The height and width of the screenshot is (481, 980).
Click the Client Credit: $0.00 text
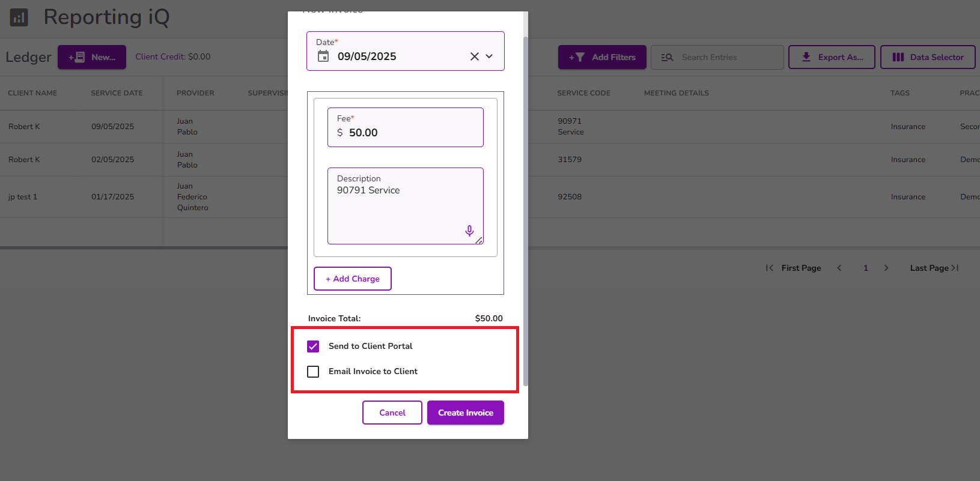coord(173,56)
